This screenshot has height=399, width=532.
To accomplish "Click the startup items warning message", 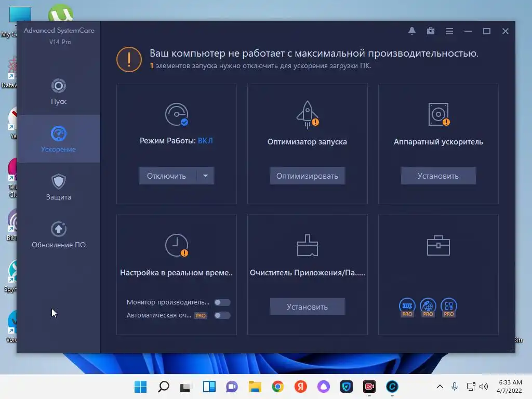I will pyautogui.click(x=260, y=66).
